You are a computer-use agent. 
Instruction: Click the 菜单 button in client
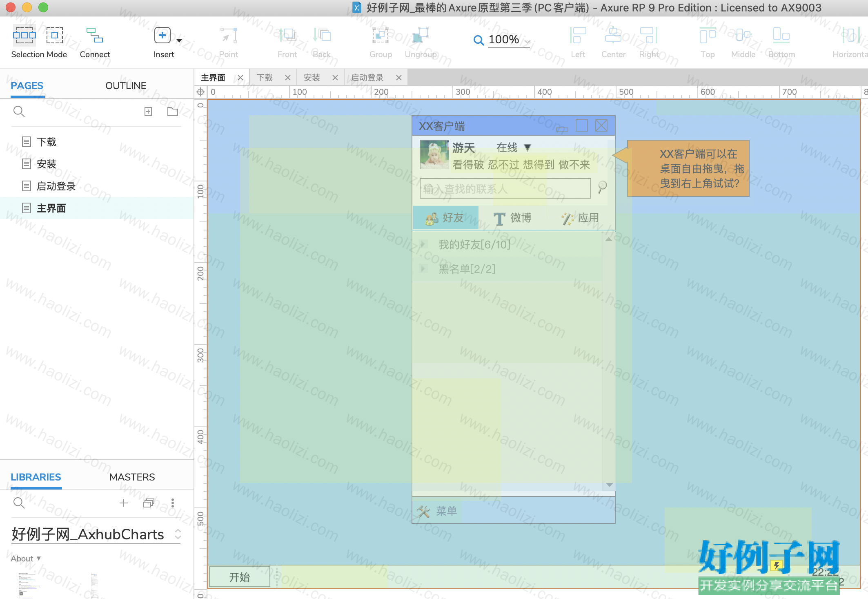coord(437,511)
